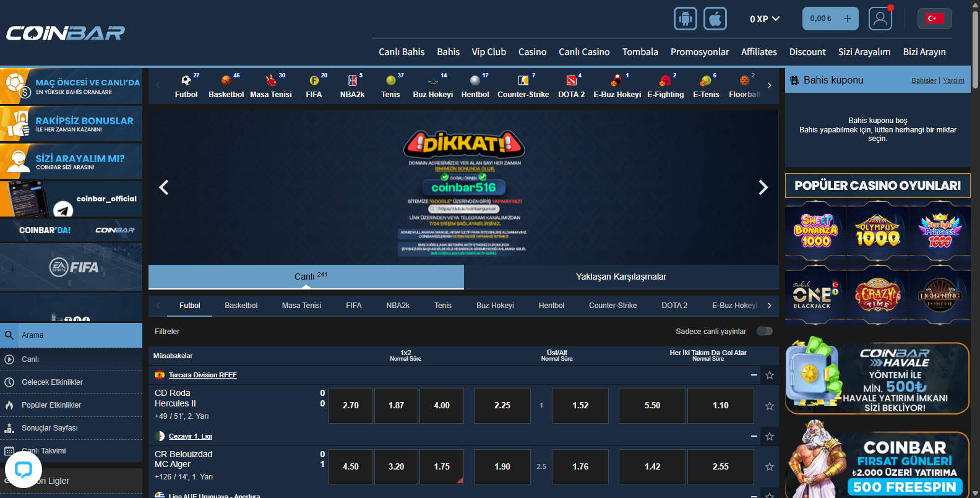Advance banner carousel with right arrow
This screenshot has height=498, width=980.
tap(763, 187)
